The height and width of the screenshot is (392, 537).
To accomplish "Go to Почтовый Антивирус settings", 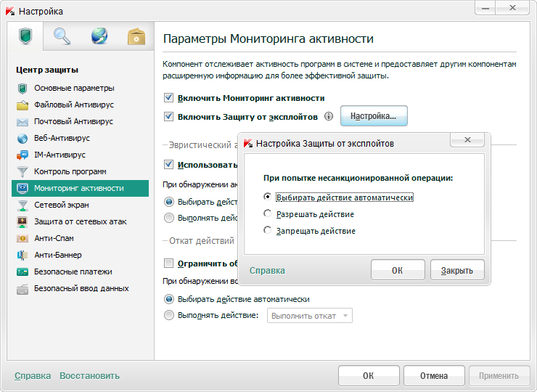I will coord(73,121).
